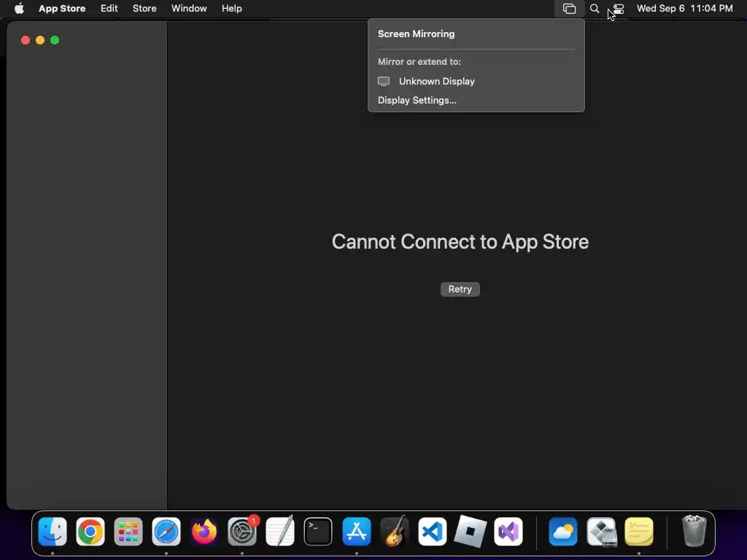Image resolution: width=747 pixels, height=560 pixels.
Task: Click the Retry button
Action: click(460, 289)
